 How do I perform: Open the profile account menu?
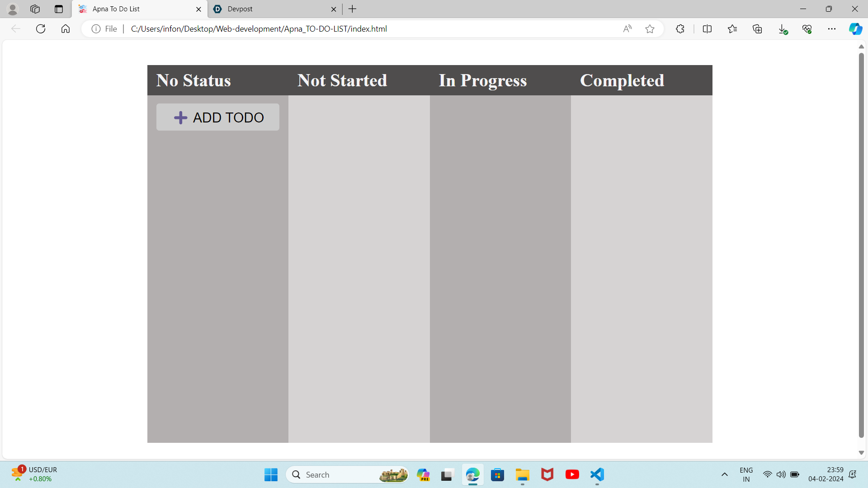point(13,9)
